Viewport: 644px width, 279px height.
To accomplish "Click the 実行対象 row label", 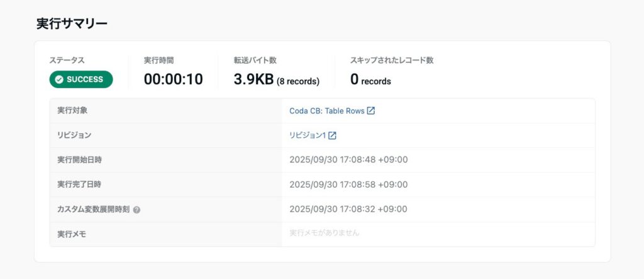I will pyautogui.click(x=72, y=111).
